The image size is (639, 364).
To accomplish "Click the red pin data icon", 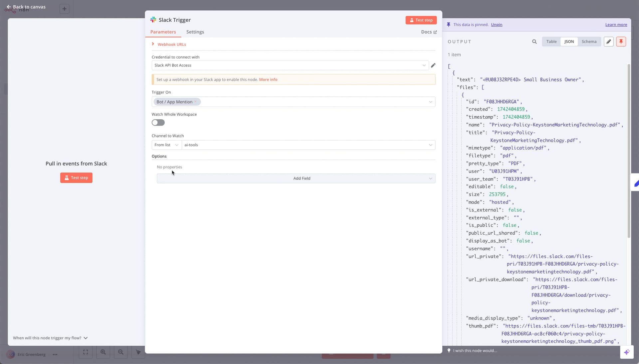I will (621, 42).
